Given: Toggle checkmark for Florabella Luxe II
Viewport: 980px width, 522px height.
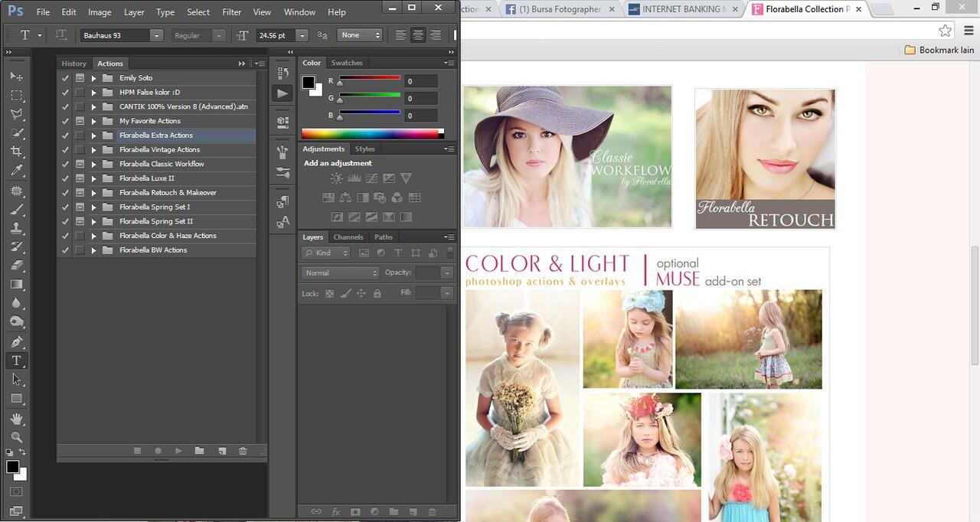Looking at the screenshot, I should [65, 178].
